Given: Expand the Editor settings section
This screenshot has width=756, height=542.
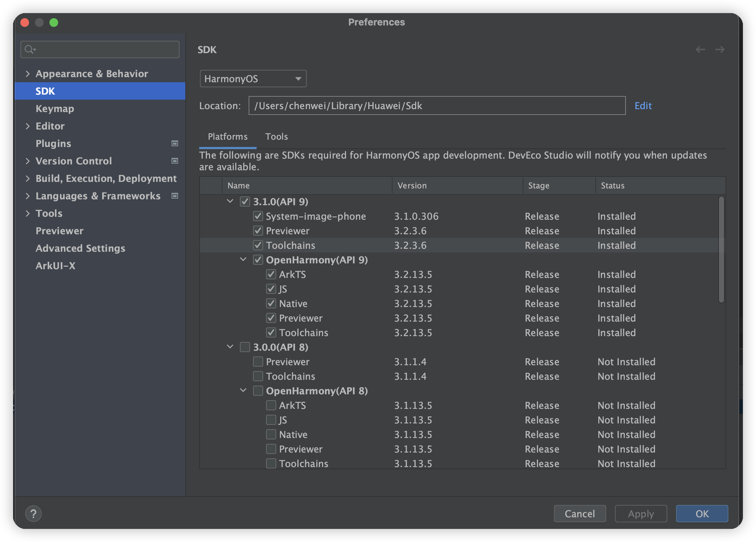Looking at the screenshot, I should pyautogui.click(x=28, y=126).
